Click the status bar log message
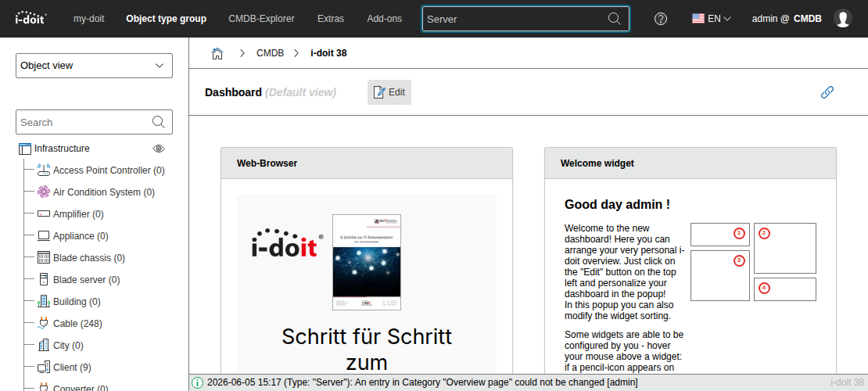This screenshot has width=868, height=391. (x=422, y=382)
